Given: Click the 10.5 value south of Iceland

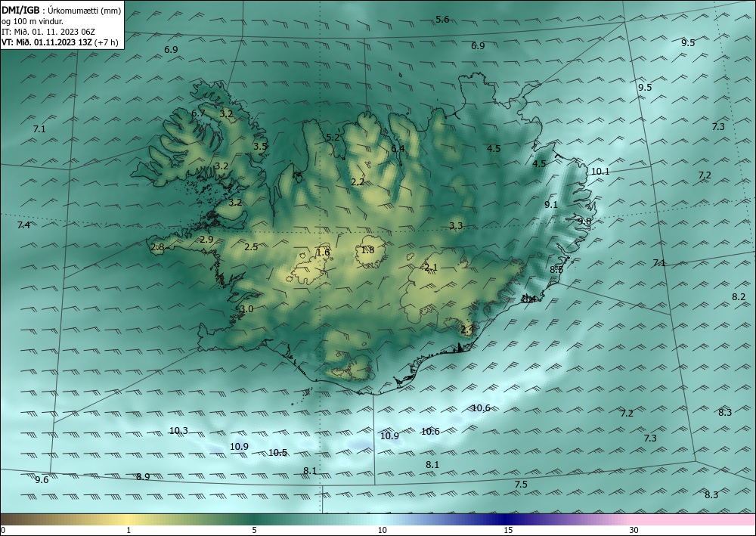Looking at the screenshot, I should coord(277,453).
